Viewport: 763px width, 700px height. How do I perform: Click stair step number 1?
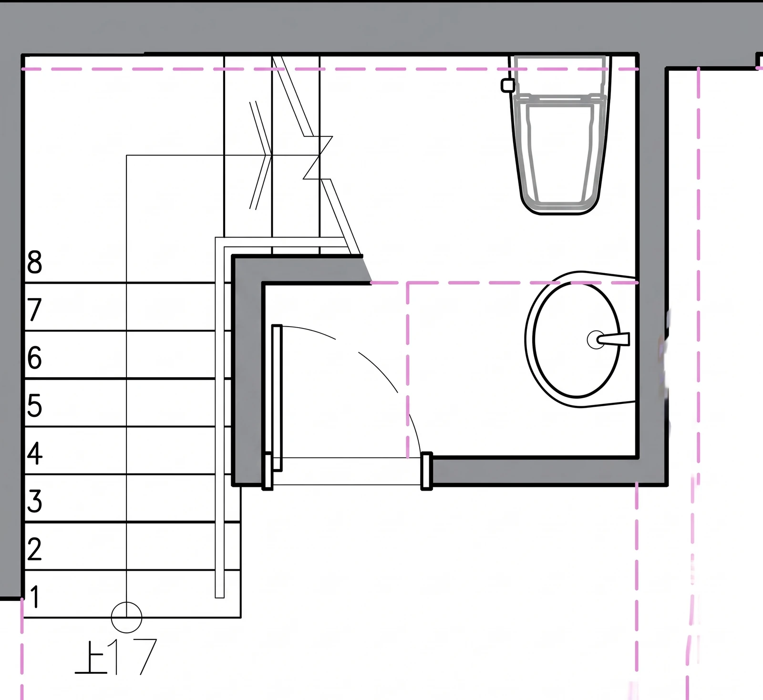point(35,596)
